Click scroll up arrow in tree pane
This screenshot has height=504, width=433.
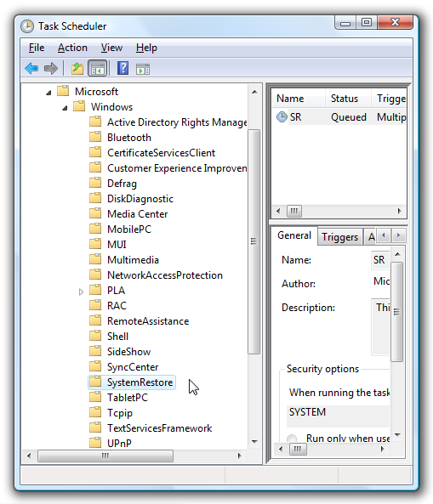click(254, 92)
